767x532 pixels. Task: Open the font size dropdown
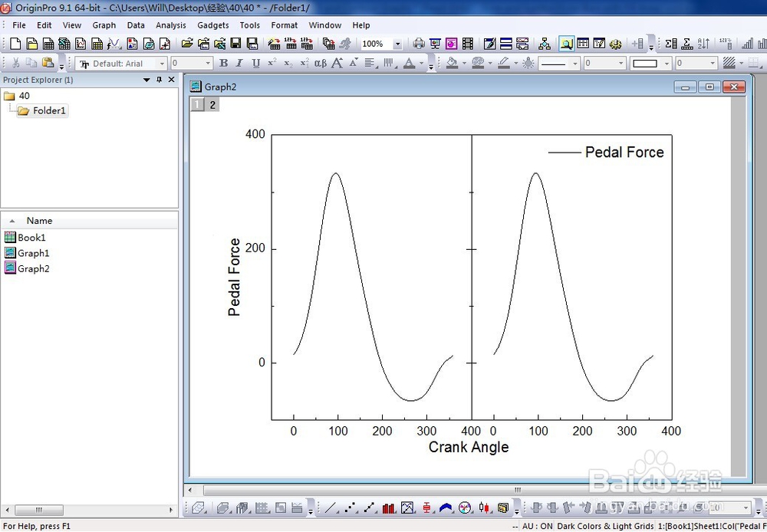208,63
